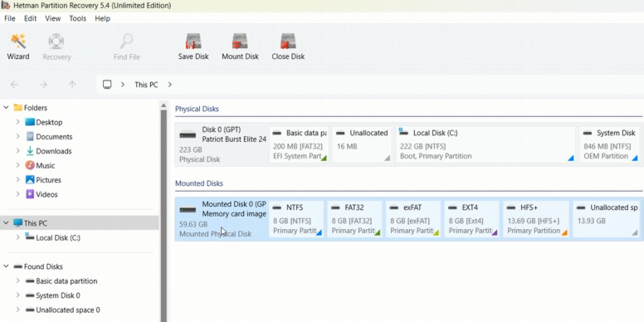Select System Disk 0 under Found Disks

click(52, 295)
